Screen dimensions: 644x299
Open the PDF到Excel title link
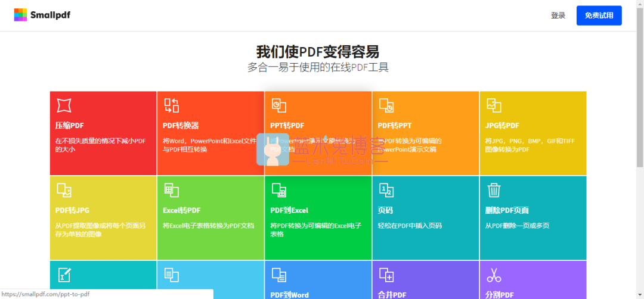[289, 210]
